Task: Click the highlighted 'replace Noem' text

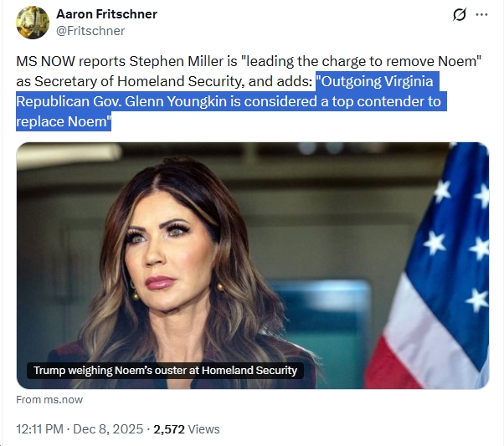Action: point(64,121)
